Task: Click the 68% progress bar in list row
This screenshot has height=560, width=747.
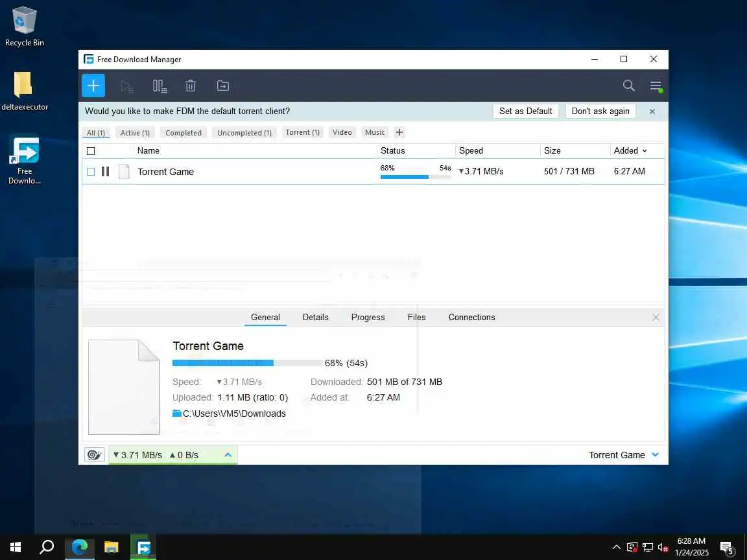Action: click(x=416, y=177)
